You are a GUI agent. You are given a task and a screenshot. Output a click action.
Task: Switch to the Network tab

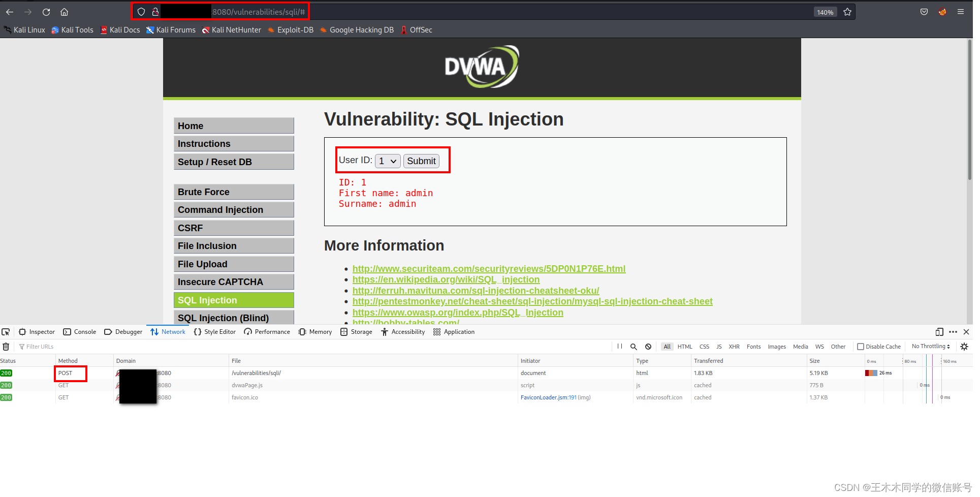pos(168,332)
